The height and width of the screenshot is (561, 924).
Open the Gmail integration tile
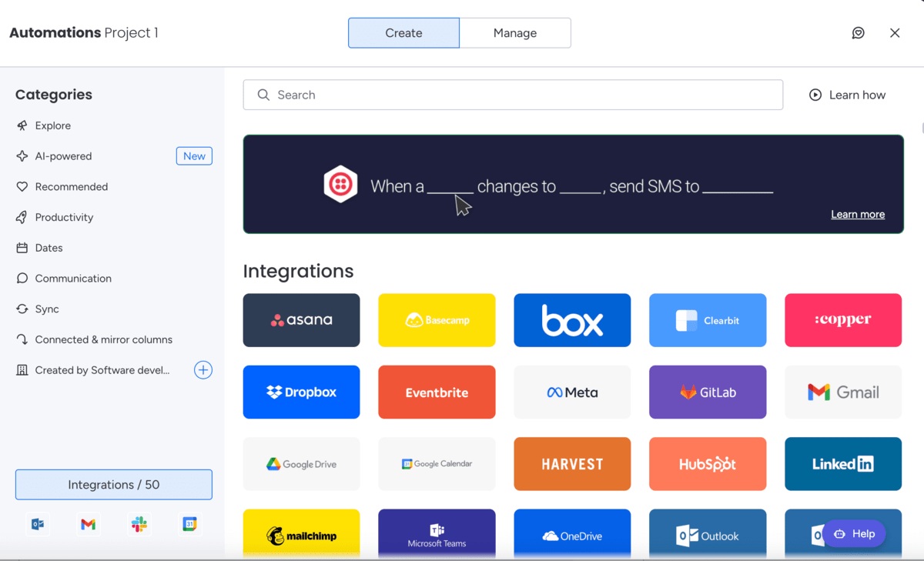(x=843, y=392)
